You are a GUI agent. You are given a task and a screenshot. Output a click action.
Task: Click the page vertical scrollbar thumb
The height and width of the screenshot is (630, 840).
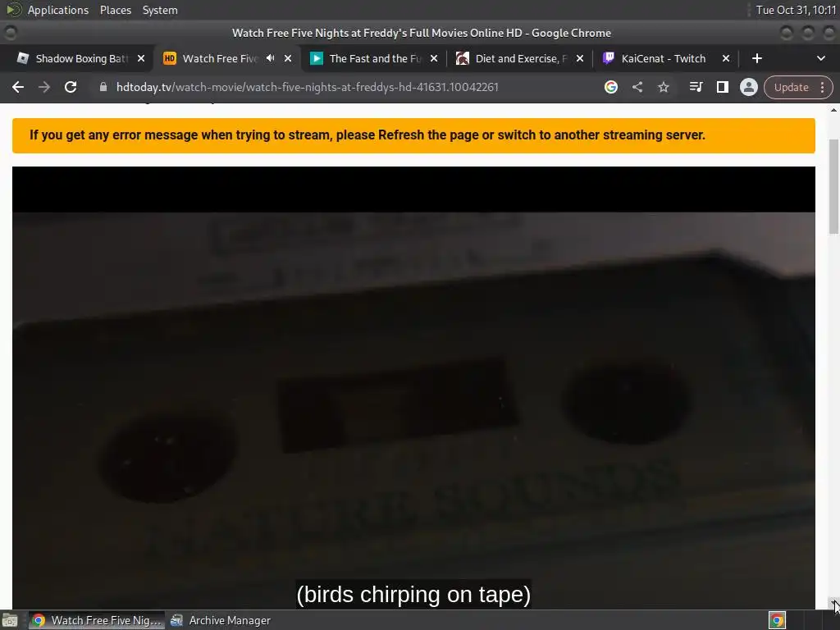click(x=833, y=187)
